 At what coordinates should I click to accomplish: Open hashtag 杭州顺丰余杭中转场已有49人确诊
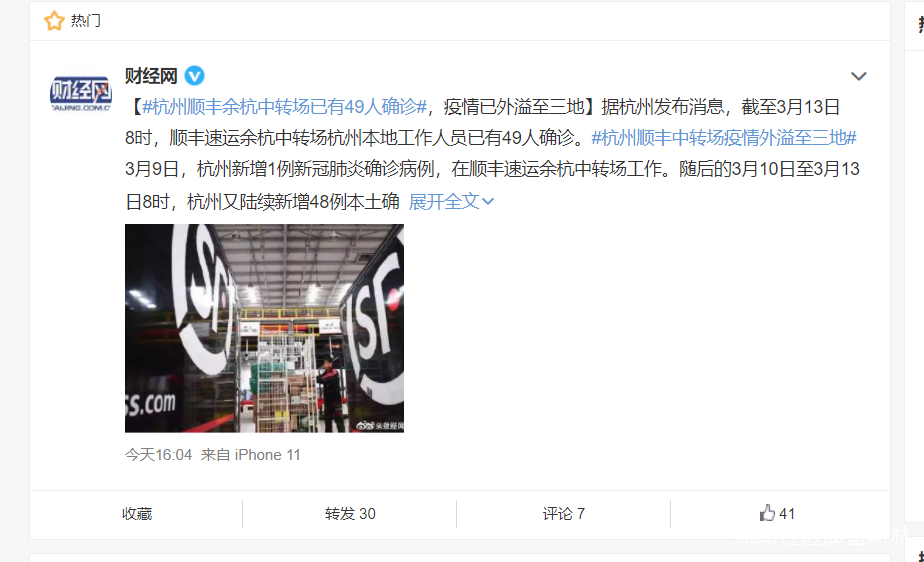tap(284, 107)
